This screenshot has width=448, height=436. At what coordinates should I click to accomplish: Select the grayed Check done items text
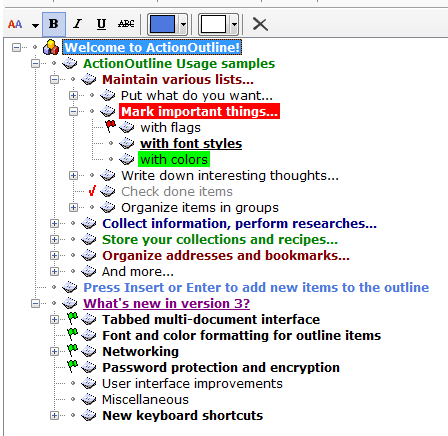[x=177, y=191]
